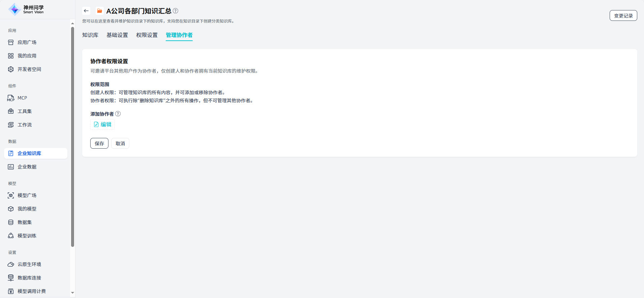Screen dimensions: 644x298
Task: Open 数据库连接 in the sidebar
Action: pyautogui.click(x=29, y=278)
